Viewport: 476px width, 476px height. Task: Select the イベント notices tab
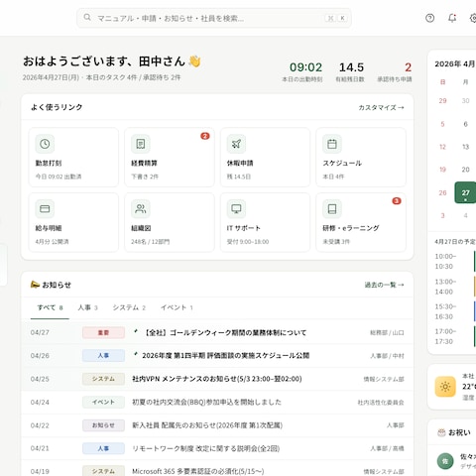click(177, 307)
